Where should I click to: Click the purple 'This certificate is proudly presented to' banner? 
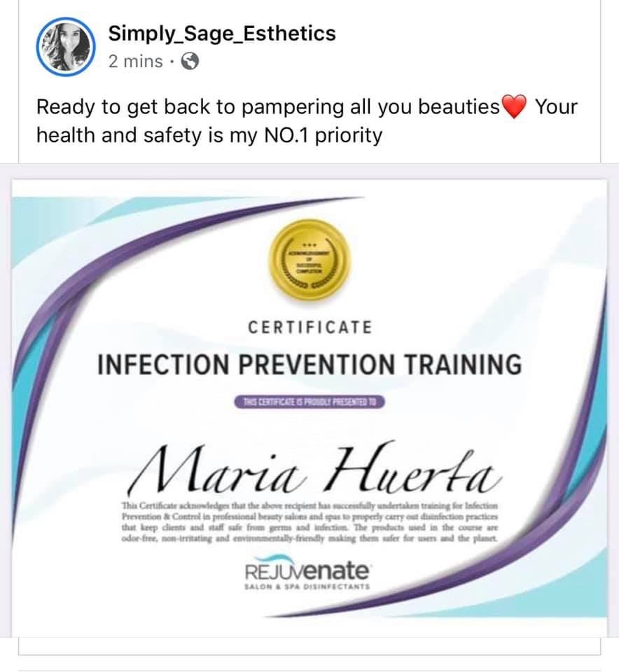(x=309, y=402)
